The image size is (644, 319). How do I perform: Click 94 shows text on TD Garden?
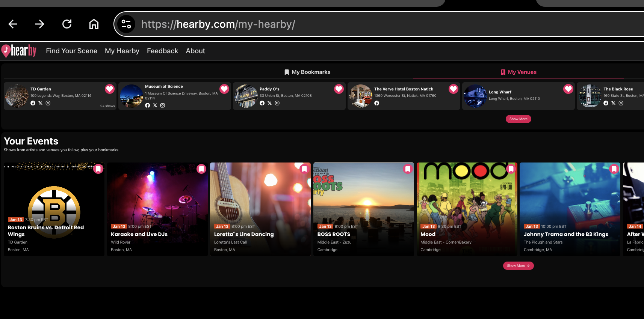[107, 106]
